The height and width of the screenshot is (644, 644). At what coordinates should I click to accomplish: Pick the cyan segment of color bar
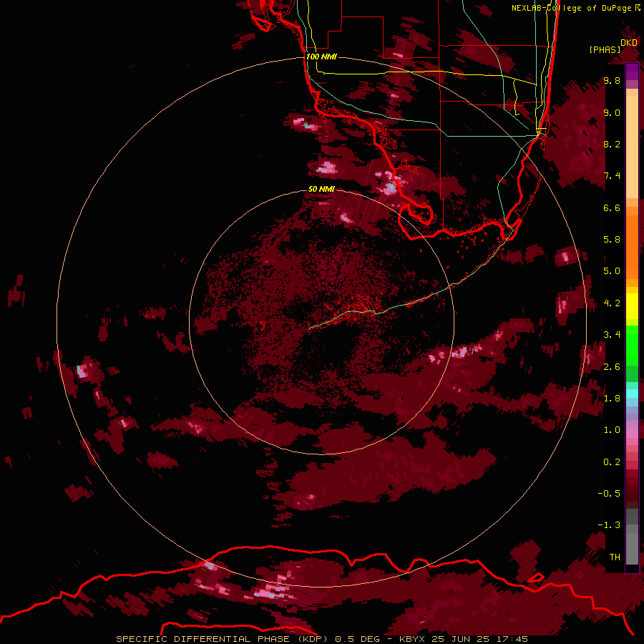point(632,394)
